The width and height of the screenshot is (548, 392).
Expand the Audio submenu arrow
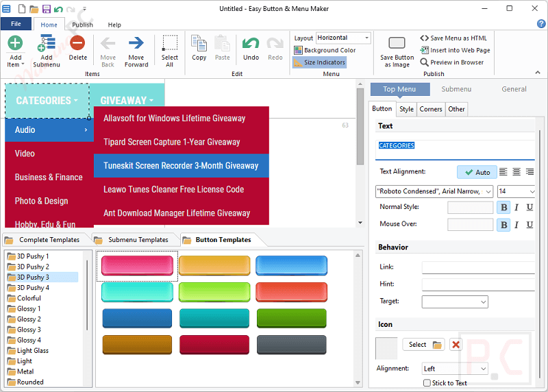pos(86,130)
